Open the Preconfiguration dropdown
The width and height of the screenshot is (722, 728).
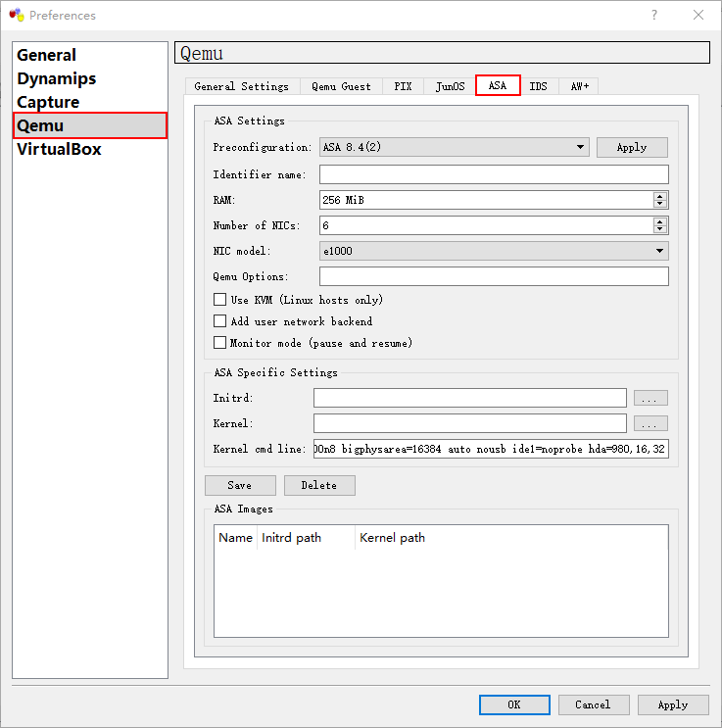(x=455, y=147)
